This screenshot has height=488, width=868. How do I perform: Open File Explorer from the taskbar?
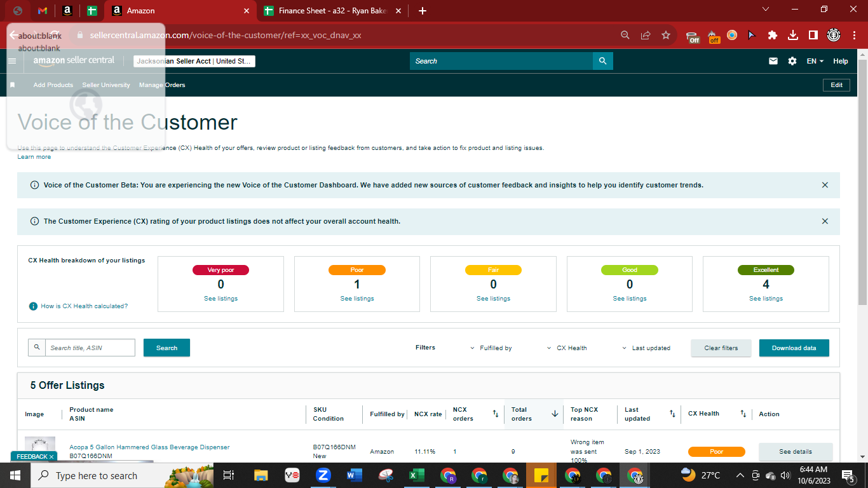pyautogui.click(x=261, y=475)
